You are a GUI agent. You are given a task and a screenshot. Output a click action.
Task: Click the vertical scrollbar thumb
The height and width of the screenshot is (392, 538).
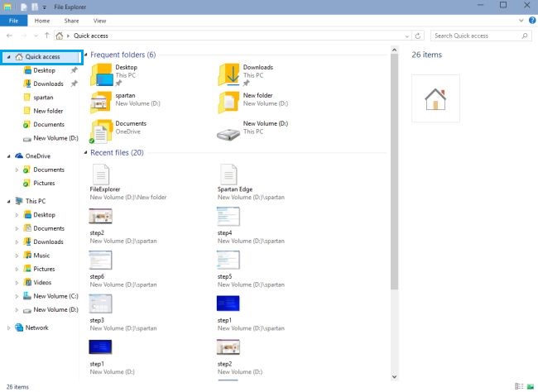point(394,172)
